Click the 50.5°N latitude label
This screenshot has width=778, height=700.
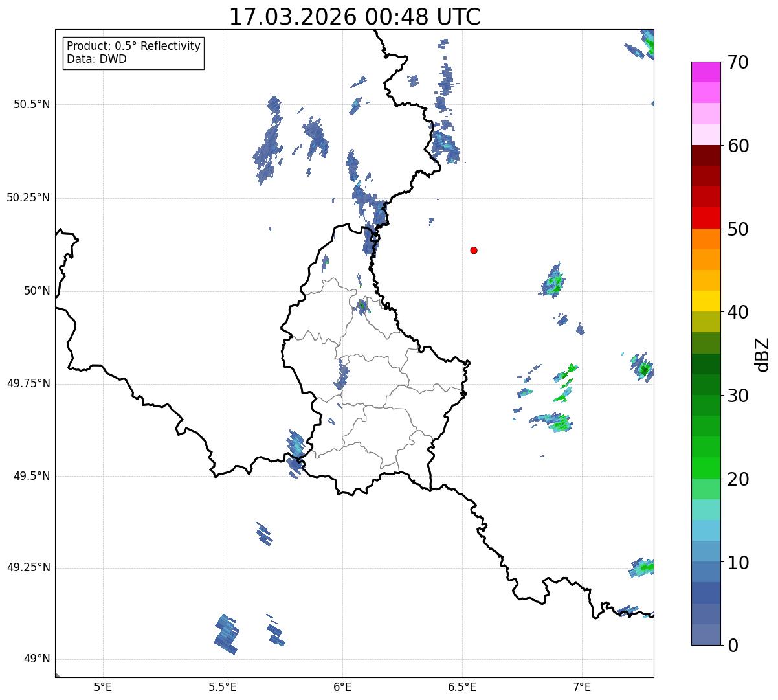point(31,104)
